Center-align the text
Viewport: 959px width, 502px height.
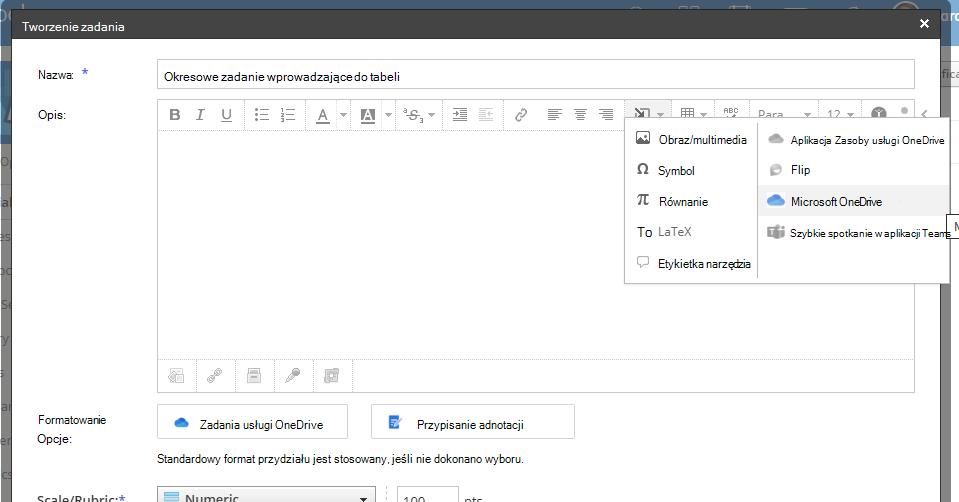(580, 114)
